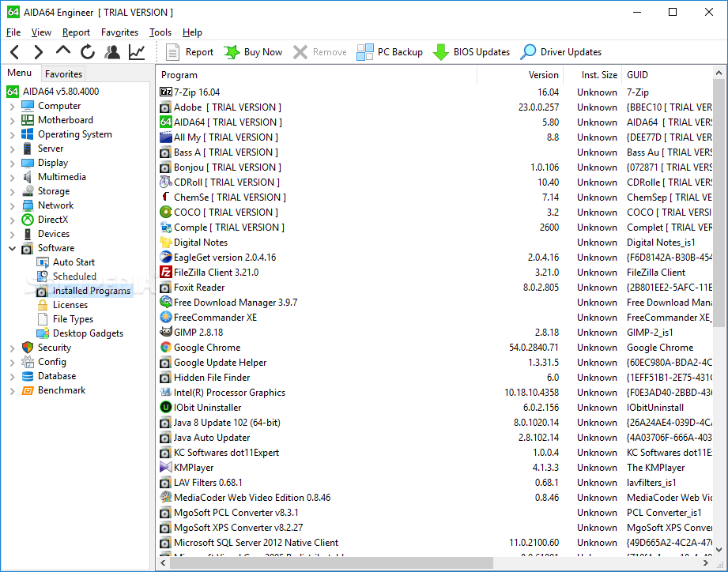Open the graph report icon in toolbar
Screen dimensions: 728x572
click(x=137, y=52)
